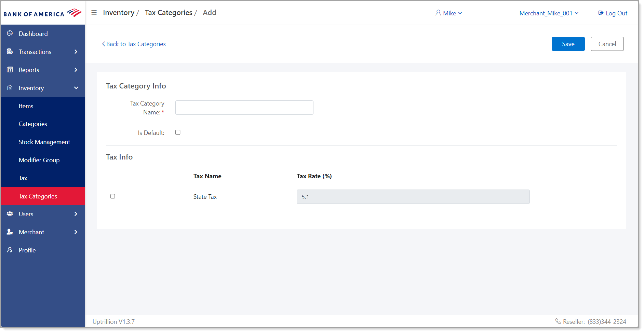The width and height of the screenshot is (644, 333).
Task: Open Items under Inventory
Action: tap(43, 106)
